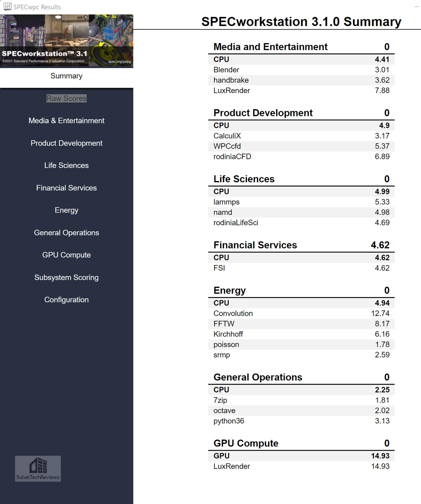Select the python36 row label
The width and height of the screenshot is (421, 504).
pyautogui.click(x=229, y=421)
